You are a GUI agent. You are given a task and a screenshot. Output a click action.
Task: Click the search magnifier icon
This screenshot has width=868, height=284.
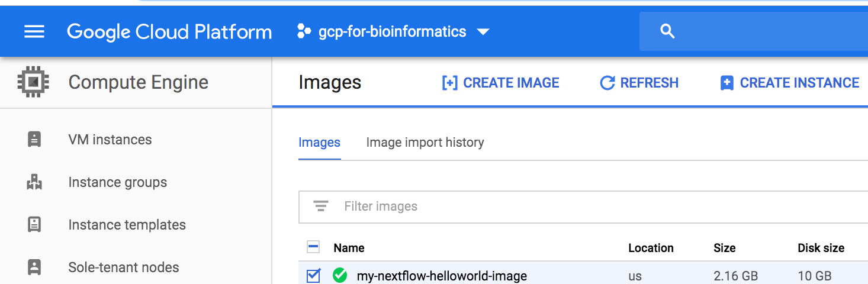pos(667,32)
